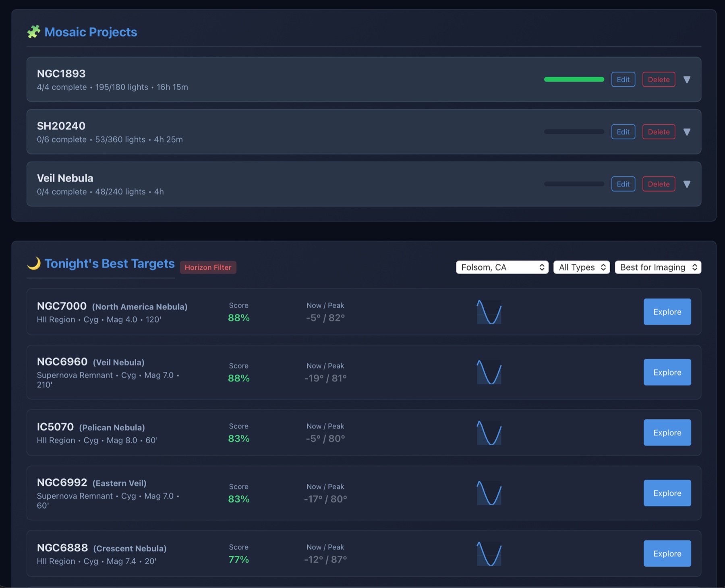Explore the NGC6888 Crescent Nebula target
This screenshot has width=725, height=588.
pos(667,553)
